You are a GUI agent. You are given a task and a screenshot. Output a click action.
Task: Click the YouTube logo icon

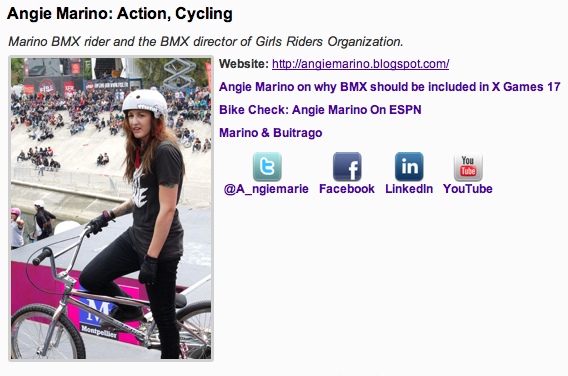pos(468,167)
